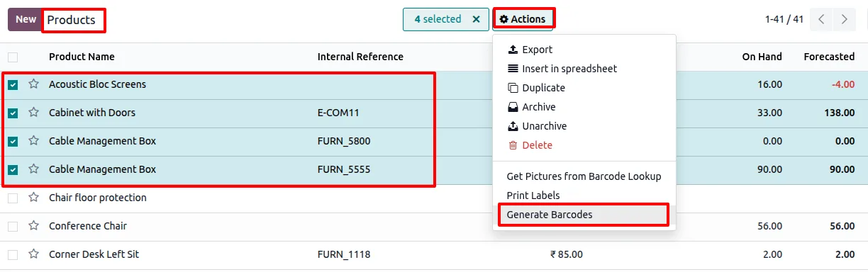Image resolution: width=868 pixels, height=272 pixels.
Task: Click the FURN_5555 reference cell
Action: click(x=344, y=169)
